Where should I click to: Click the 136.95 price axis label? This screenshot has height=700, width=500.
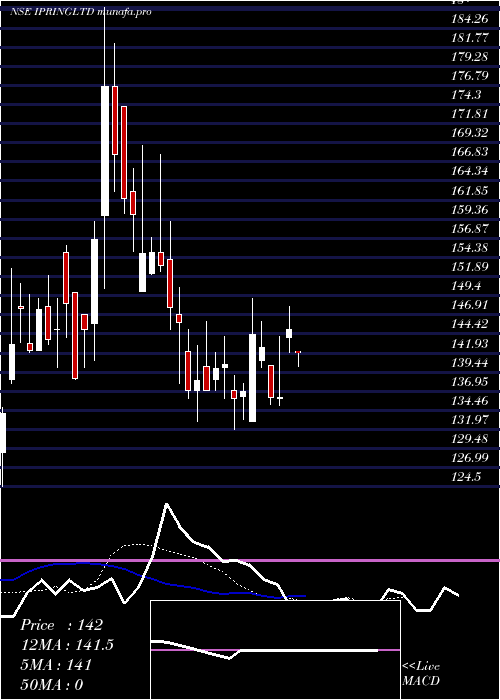(x=470, y=381)
